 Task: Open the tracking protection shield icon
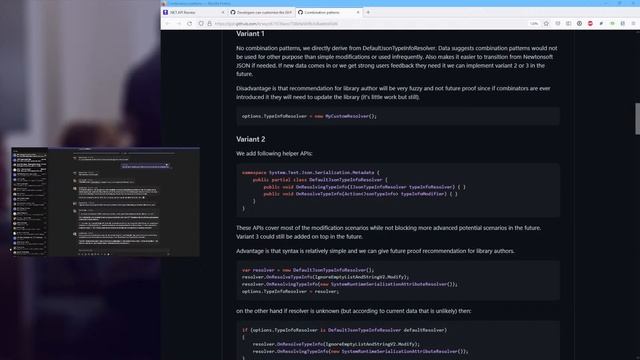coord(201,24)
